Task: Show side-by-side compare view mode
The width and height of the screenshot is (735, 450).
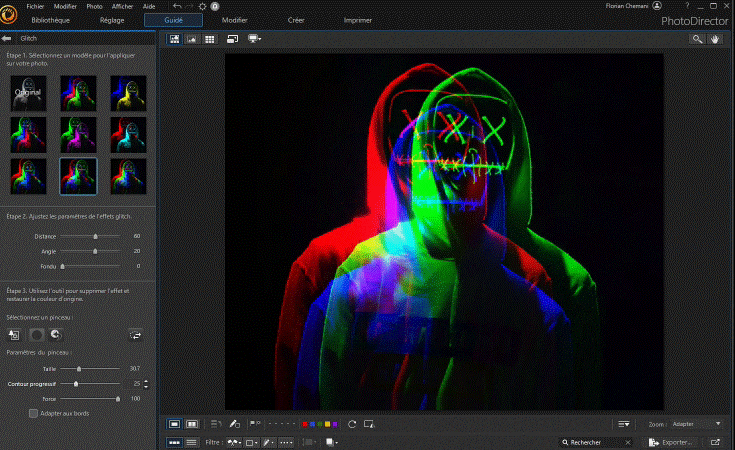Action: point(192,424)
